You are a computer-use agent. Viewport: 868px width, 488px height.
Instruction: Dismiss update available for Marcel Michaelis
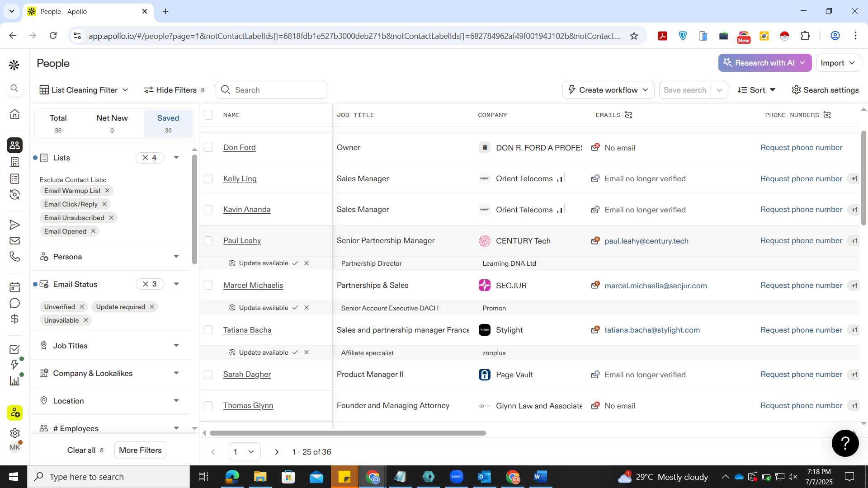307,308
